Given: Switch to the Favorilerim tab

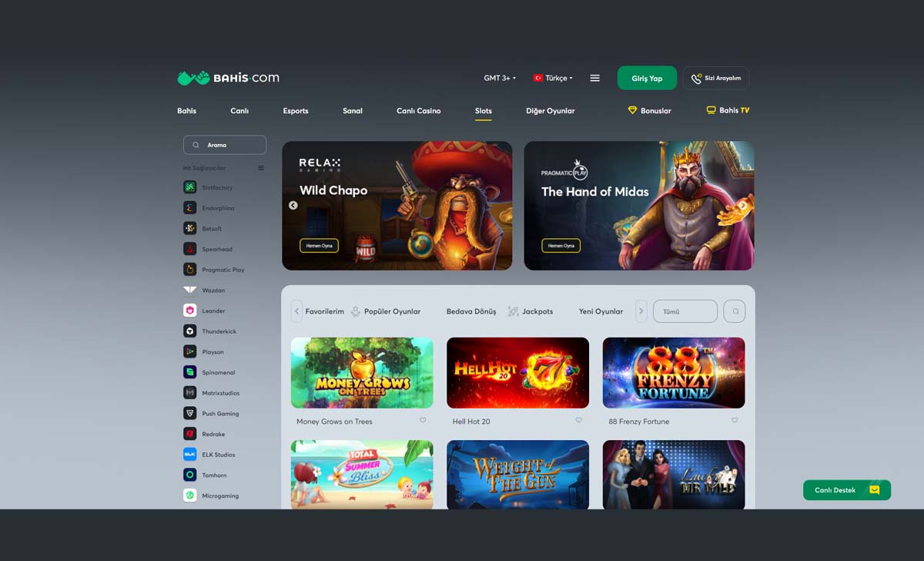Looking at the screenshot, I should 325,311.
